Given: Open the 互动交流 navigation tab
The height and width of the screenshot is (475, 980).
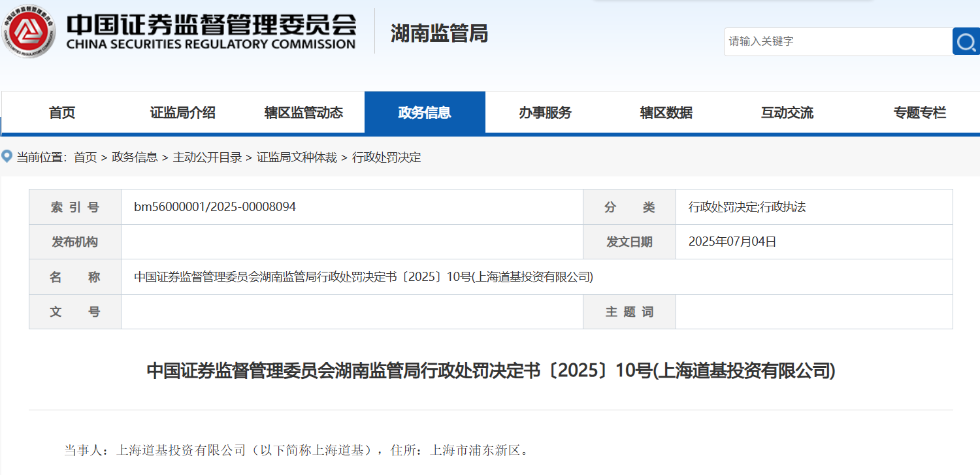Looking at the screenshot, I should tap(787, 112).
